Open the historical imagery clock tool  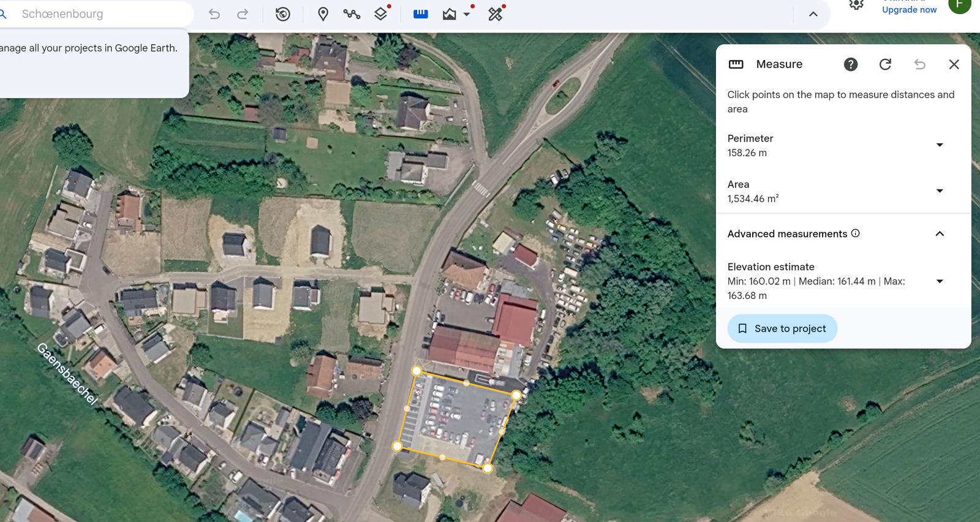point(282,14)
